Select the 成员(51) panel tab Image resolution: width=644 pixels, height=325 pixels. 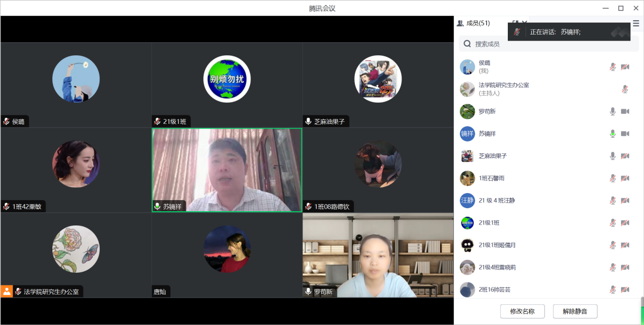click(x=474, y=23)
